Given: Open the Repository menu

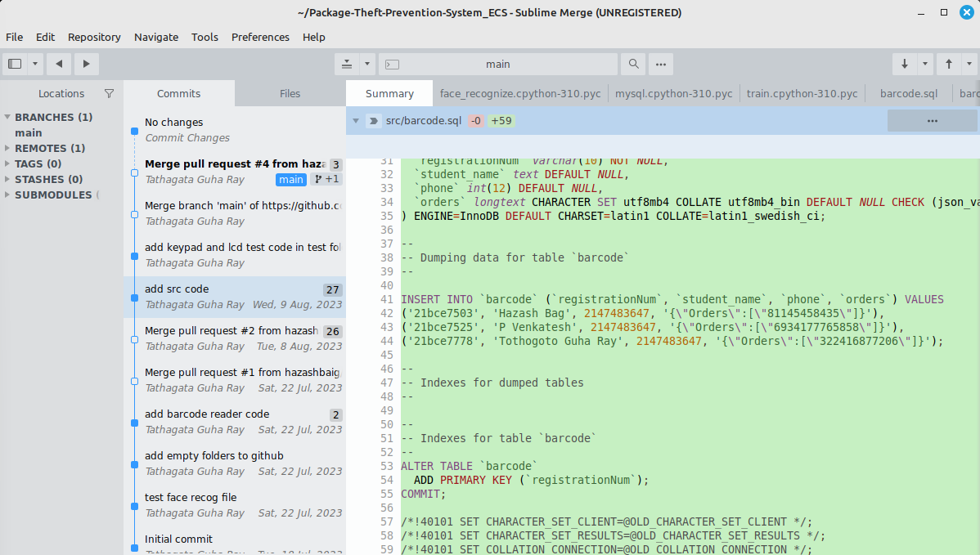Looking at the screenshot, I should pyautogui.click(x=94, y=37).
